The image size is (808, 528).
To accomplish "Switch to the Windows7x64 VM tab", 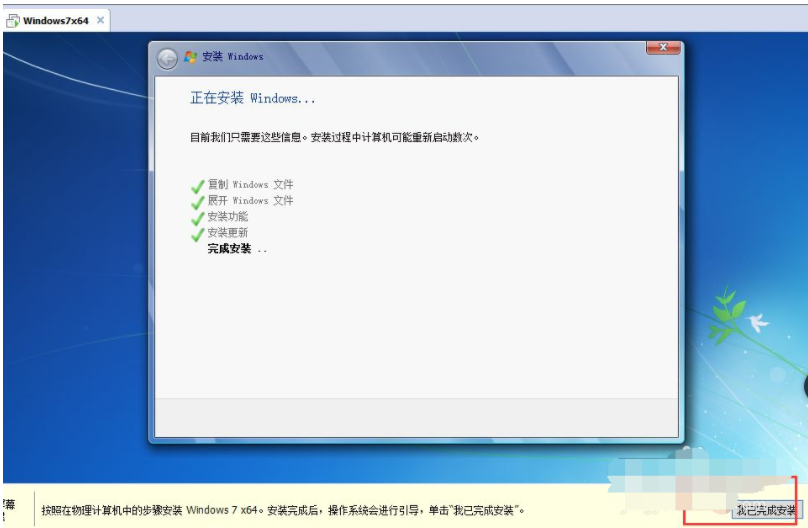I will click(56, 21).
